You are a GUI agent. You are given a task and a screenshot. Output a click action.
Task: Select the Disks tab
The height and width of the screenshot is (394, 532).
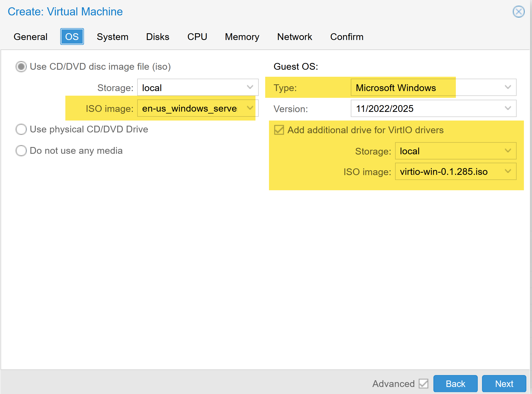click(157, 37)
